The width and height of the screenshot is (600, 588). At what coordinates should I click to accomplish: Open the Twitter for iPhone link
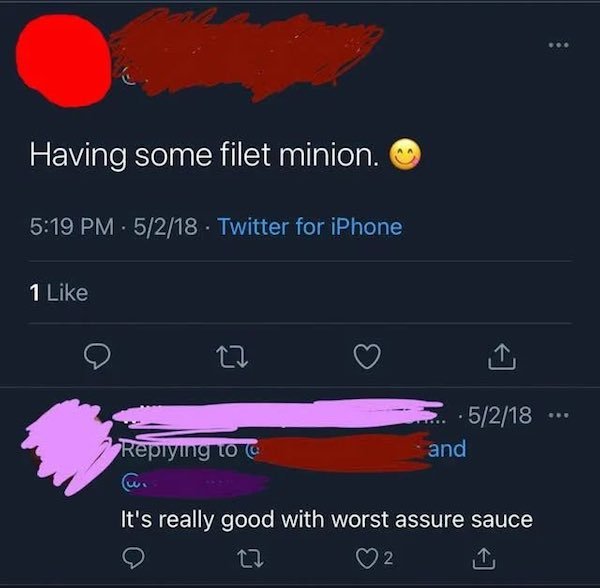pyautogui.click(x=310, y=226)
